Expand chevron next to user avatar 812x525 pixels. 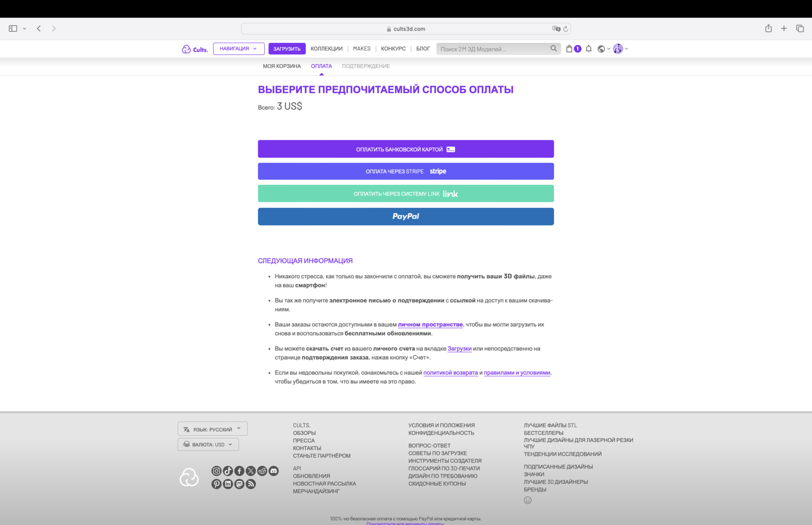(626, 49)
